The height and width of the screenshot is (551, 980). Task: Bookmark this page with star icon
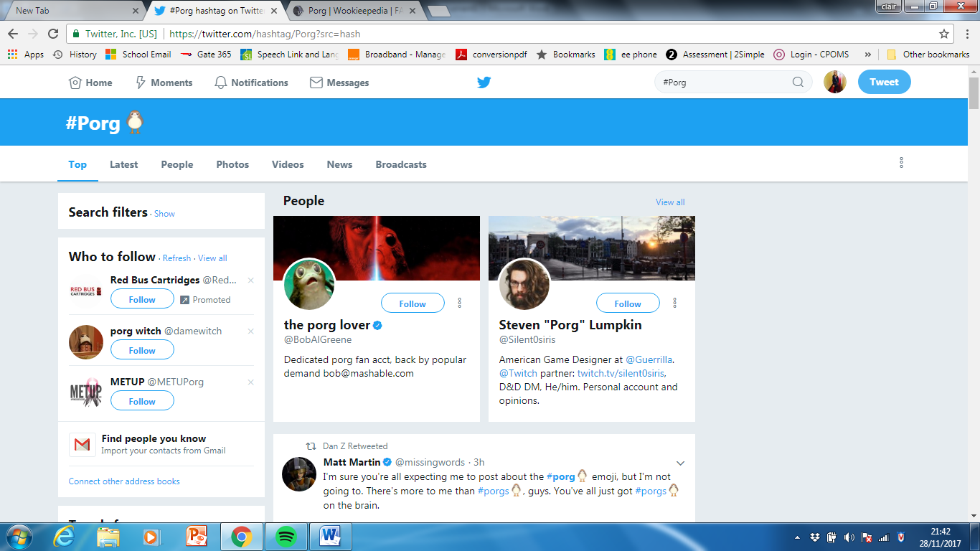coord(944,34)
